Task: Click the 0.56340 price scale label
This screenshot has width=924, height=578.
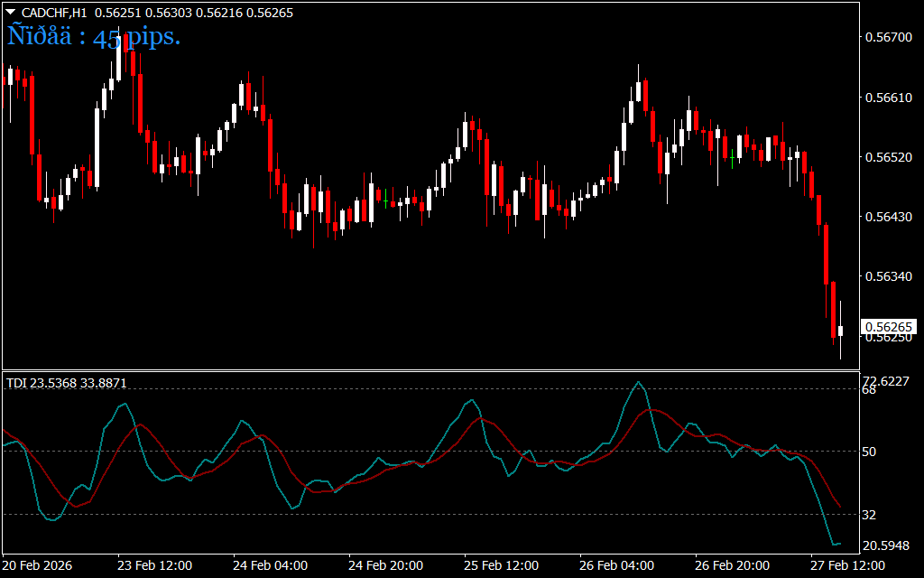Action: coord(887,276)
